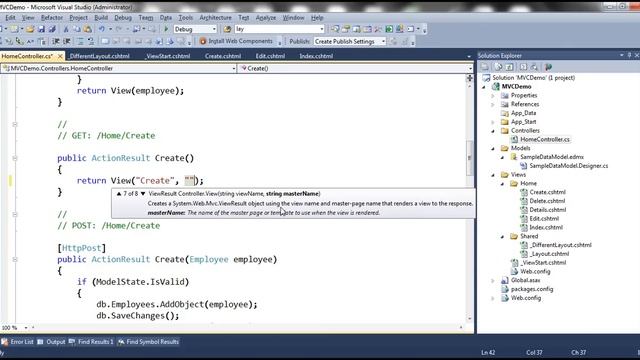Show the previous overload in parameter tooltip
The height and width of the screenshot is (360, 640).
tap(119, 193)
